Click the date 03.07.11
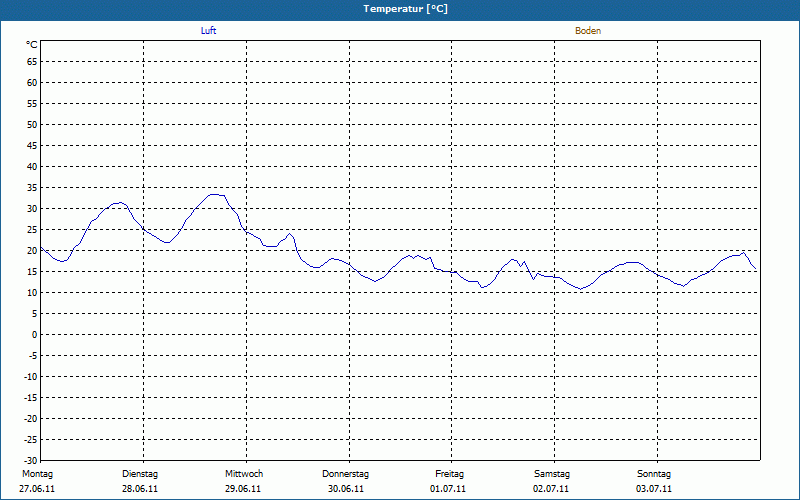The height and width of the screenshot is (500, 800). pos(654,488)
